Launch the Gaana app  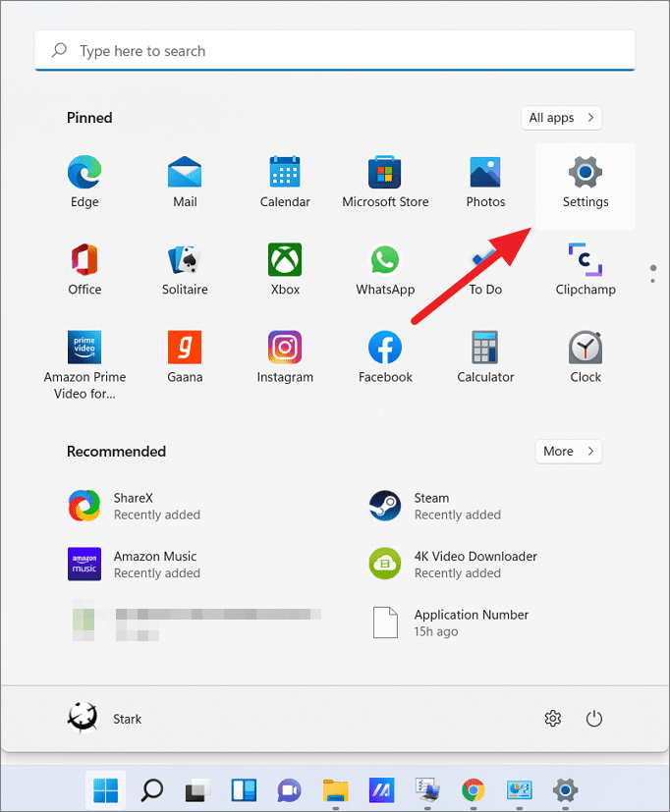[x=185, y=356]
